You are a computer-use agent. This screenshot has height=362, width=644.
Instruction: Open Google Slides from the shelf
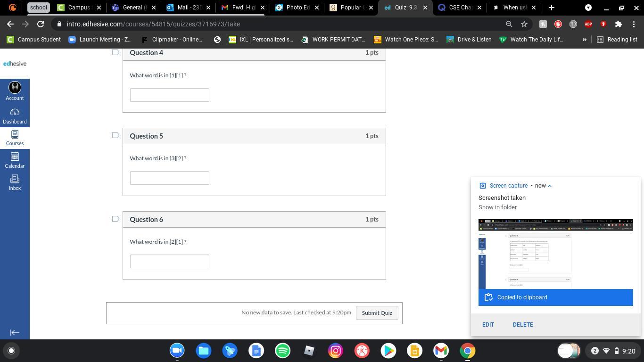[x=415, y=351]
